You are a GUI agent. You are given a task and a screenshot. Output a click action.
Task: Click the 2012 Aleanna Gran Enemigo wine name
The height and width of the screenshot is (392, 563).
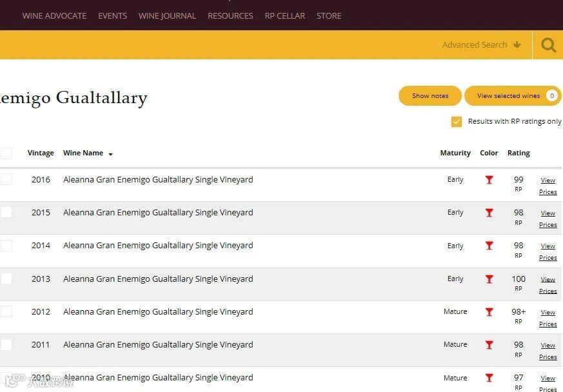158,311
